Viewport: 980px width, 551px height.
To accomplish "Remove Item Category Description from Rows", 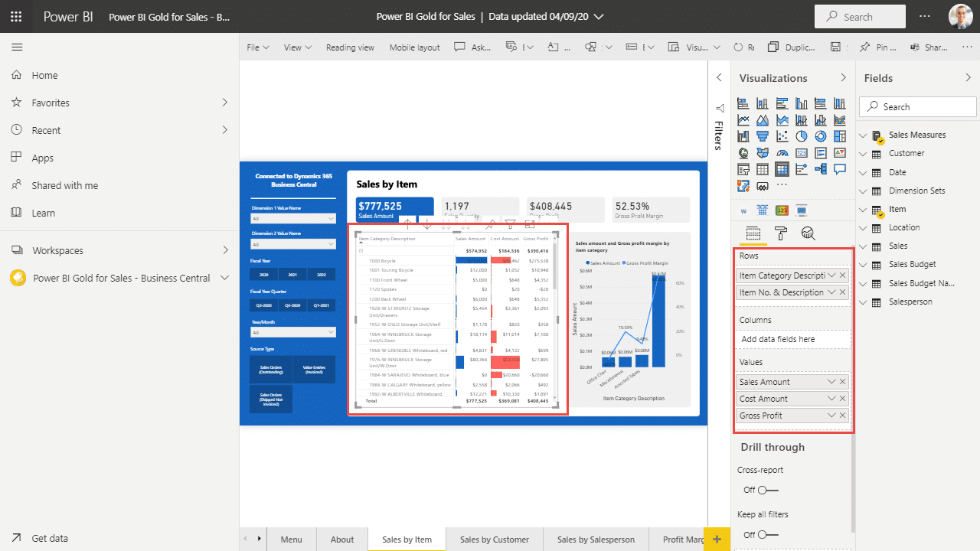I will coord(843,275).
